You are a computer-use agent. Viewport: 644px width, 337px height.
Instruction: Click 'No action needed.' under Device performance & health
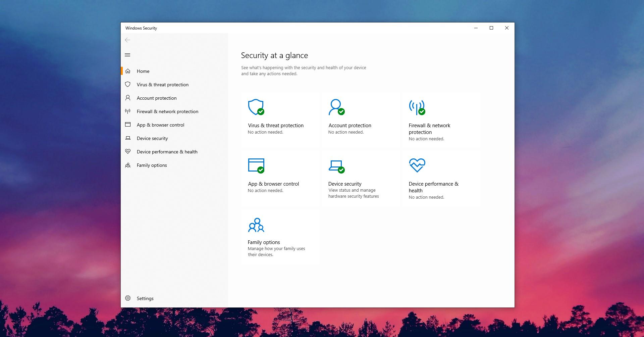[x=426, y=197]
